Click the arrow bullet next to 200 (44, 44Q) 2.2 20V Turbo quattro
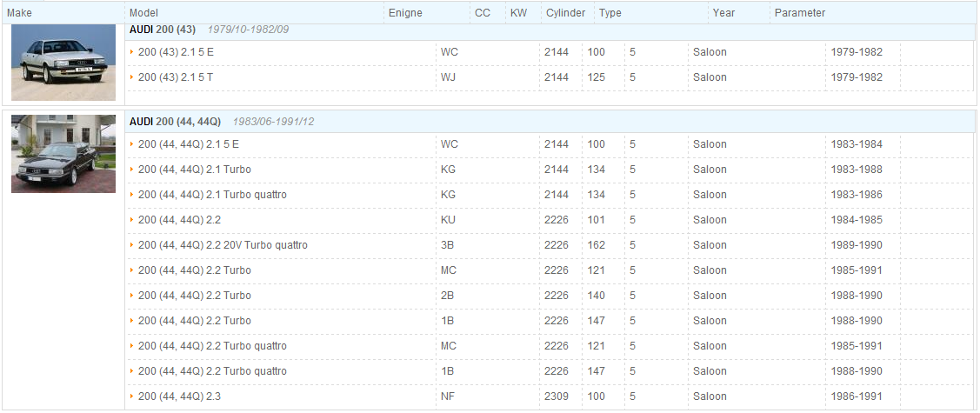Viewport: 980px width, 413px height. click(x=132, y=245)
